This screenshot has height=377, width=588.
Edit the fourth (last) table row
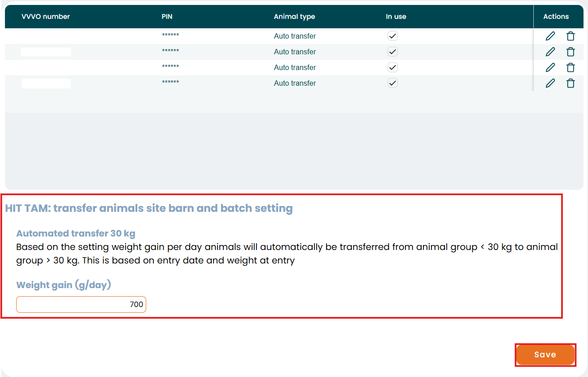pos(550,83)
